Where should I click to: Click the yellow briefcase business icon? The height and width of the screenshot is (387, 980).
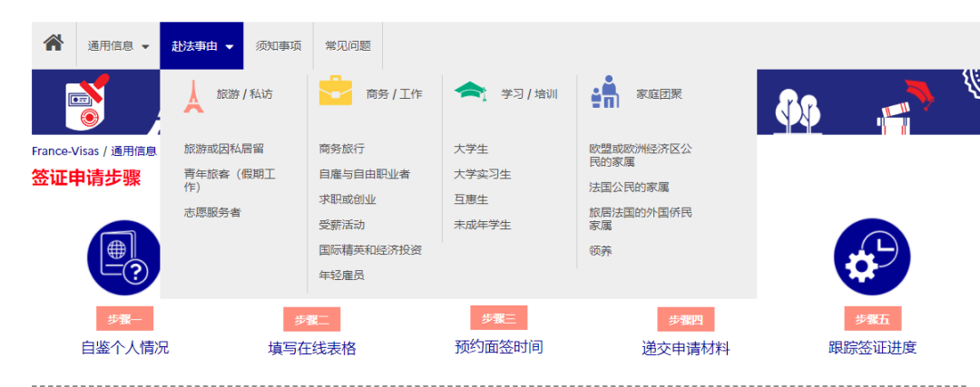point(335,92)
